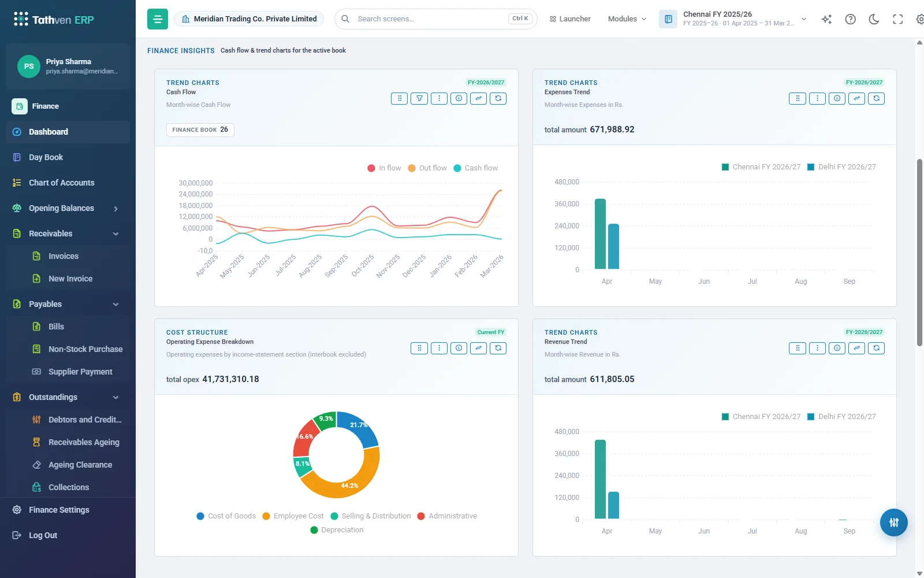This screenshot has height=578, width=924.
Task: Open Day Book from the sidebar
Action: 68,157
